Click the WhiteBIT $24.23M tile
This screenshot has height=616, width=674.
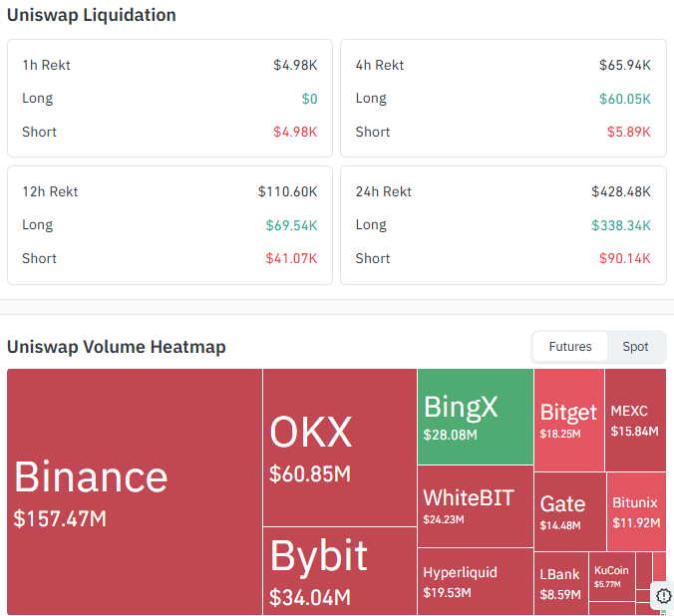pos(476,506)
